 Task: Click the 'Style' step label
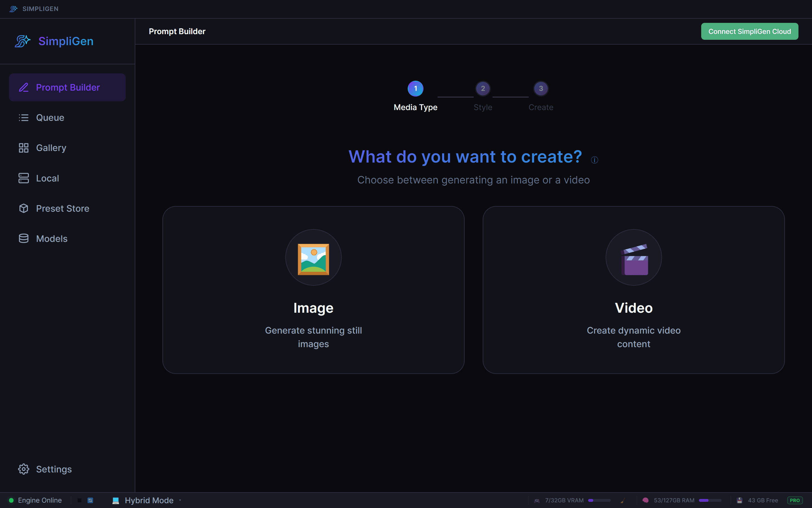[483, 107]
